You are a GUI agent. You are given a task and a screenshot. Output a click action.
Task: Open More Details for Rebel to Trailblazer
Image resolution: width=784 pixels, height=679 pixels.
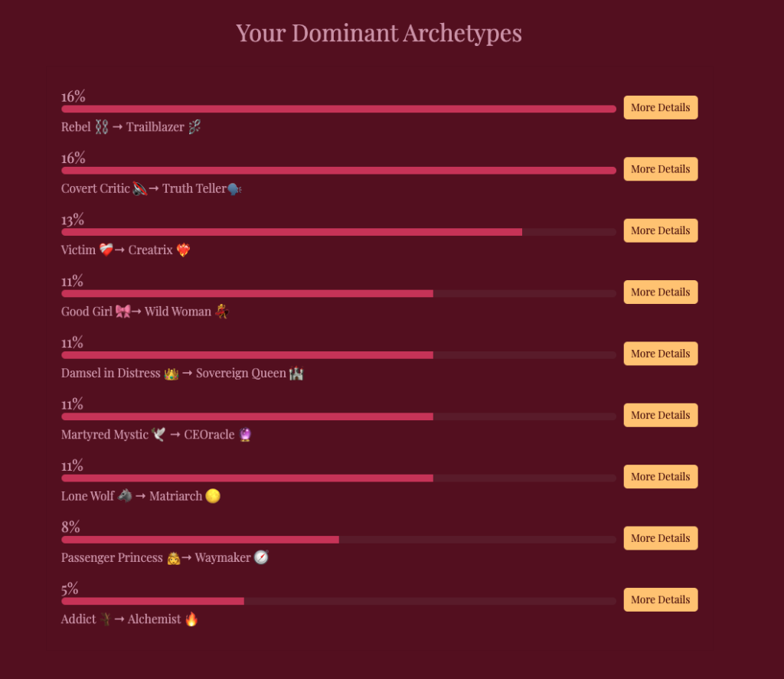coord(660,108)
